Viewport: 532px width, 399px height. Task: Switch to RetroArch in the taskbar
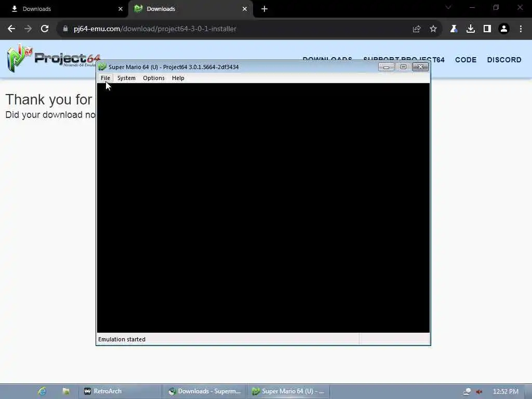(119, 391)
